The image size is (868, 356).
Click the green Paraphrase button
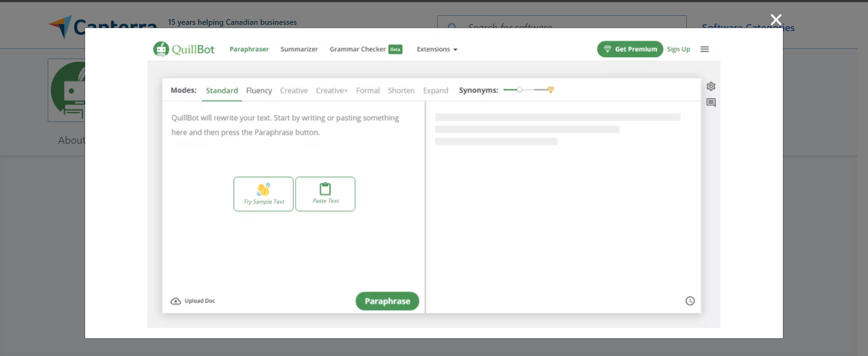tap(388, 301)
